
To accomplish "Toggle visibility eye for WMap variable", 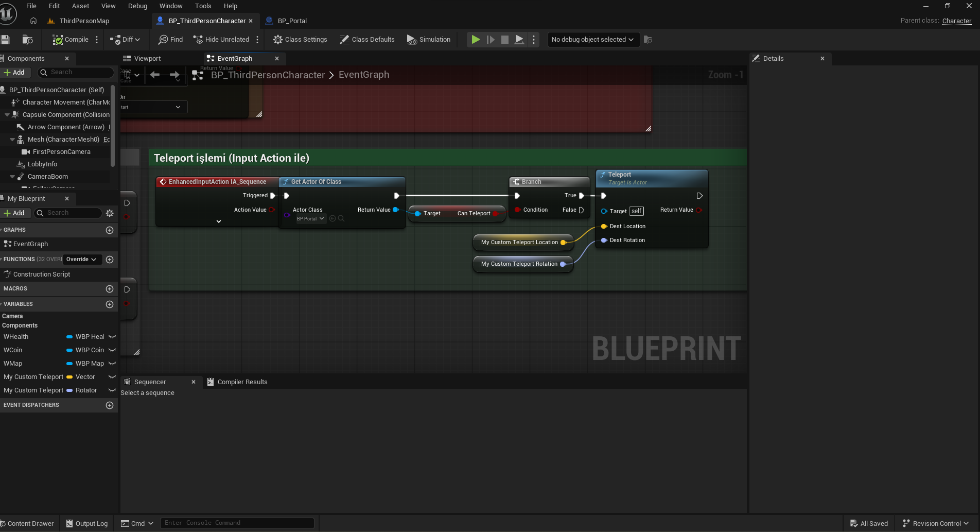I will (x=112, y=364).
